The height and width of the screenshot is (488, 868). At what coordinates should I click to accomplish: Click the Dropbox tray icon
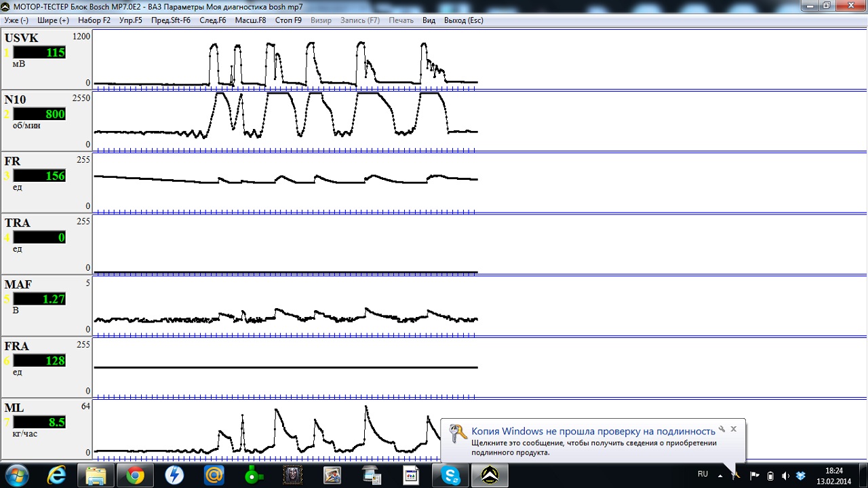point(801,475)
